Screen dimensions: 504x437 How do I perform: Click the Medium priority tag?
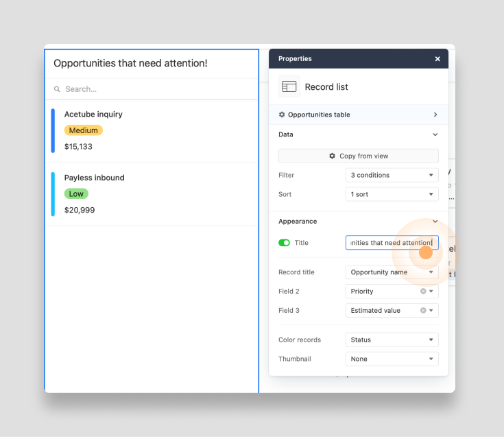point(83,130)
